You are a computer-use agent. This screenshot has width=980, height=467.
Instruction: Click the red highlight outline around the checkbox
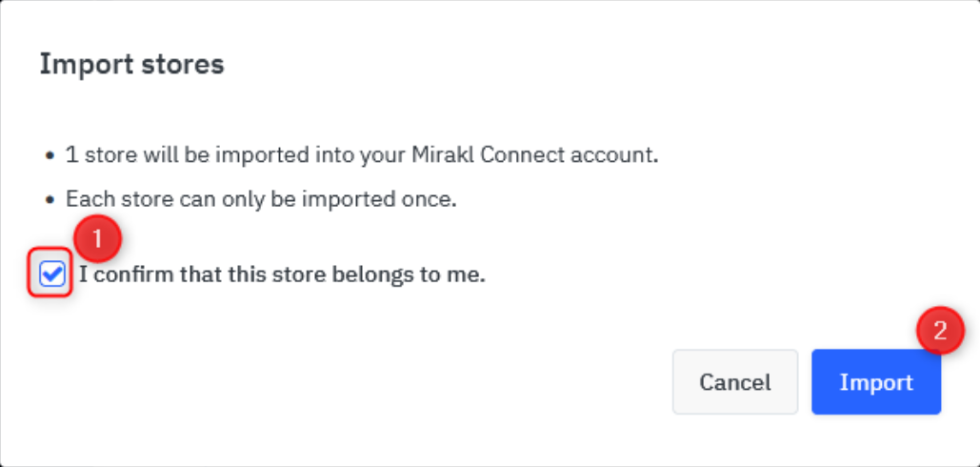click(50, 273)
